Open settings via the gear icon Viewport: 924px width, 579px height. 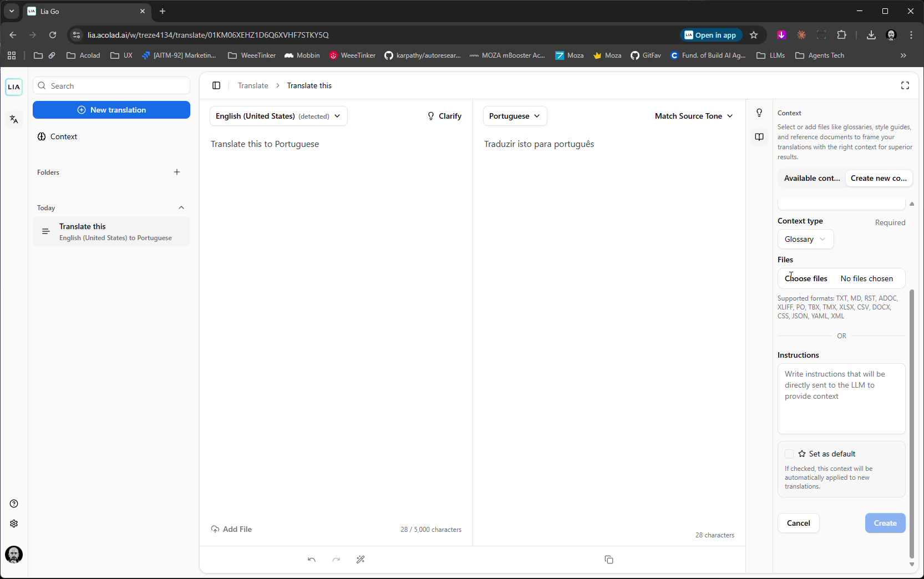point(13,524)
